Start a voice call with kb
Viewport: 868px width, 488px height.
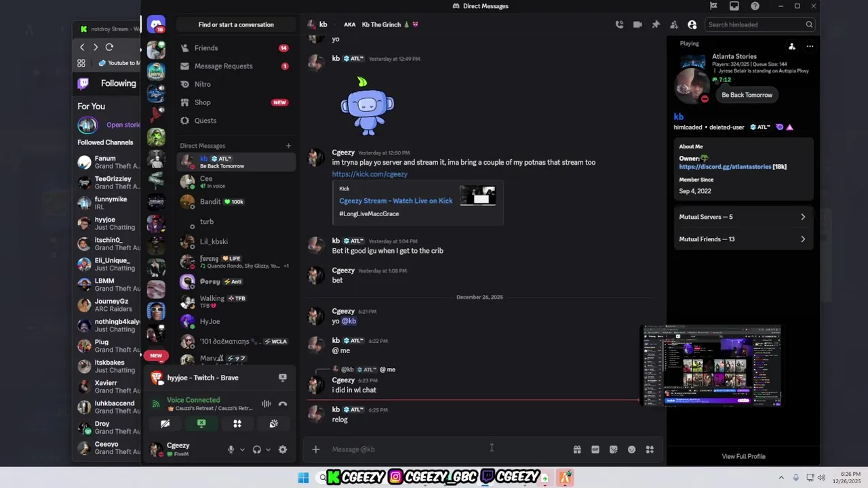coord(619,24)
